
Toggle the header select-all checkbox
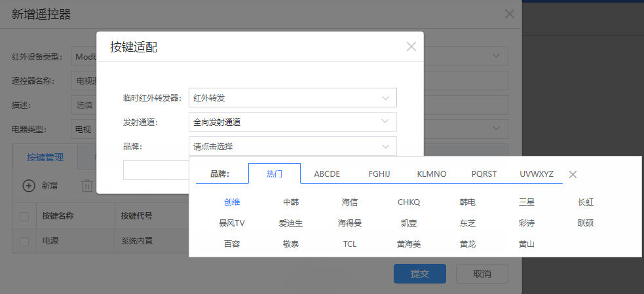tap(24, 216)
